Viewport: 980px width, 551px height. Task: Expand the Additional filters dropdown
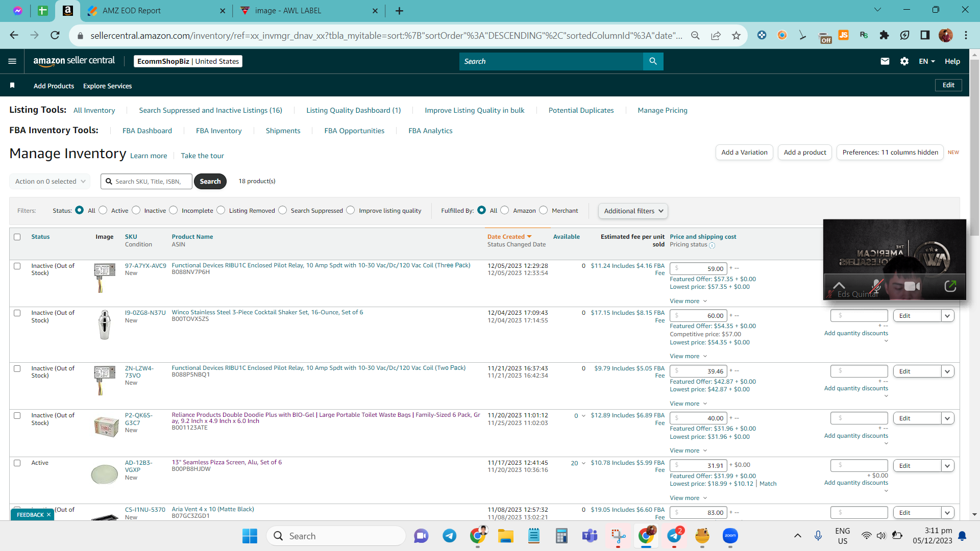[633, 211]
